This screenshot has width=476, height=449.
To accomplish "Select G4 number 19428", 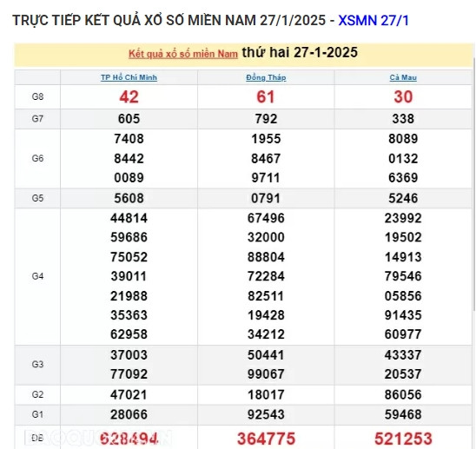I will pos(266,315).
